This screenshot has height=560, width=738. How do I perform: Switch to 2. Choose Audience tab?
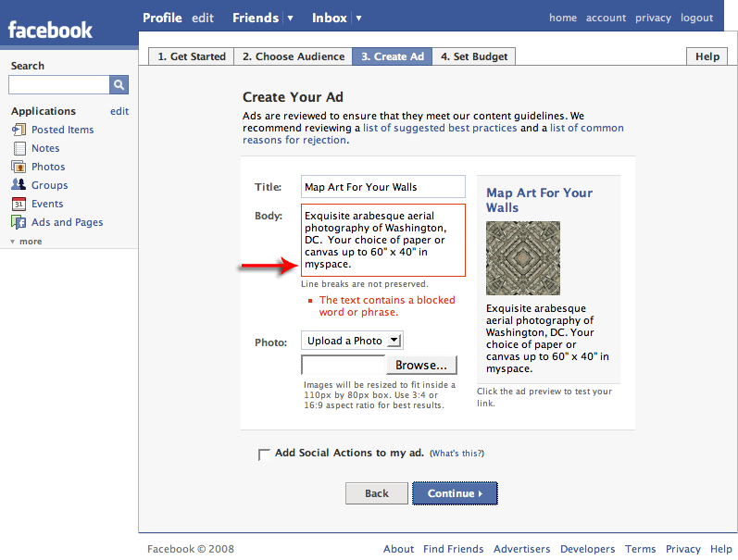pos(294,56)
